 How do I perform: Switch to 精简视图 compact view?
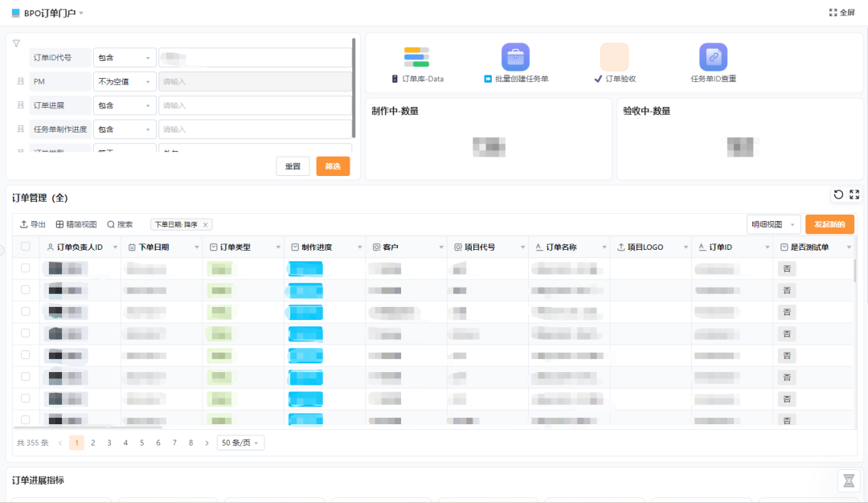76,225
